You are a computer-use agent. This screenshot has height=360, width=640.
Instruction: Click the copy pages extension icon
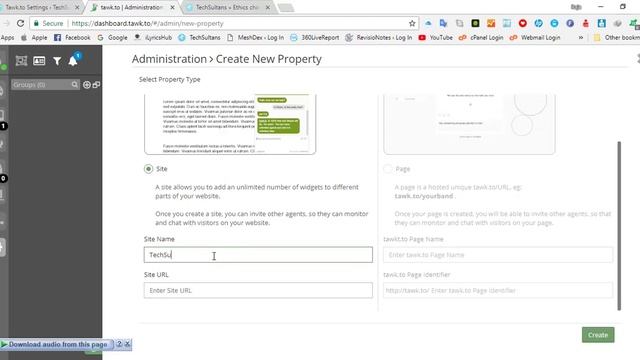[x=460, y=23]
